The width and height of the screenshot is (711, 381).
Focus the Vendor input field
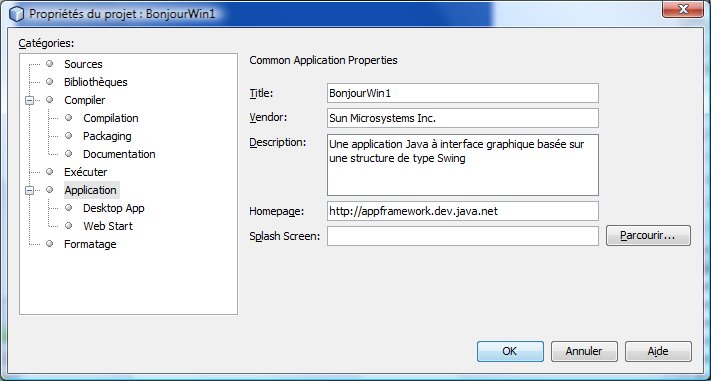point(463,118)
